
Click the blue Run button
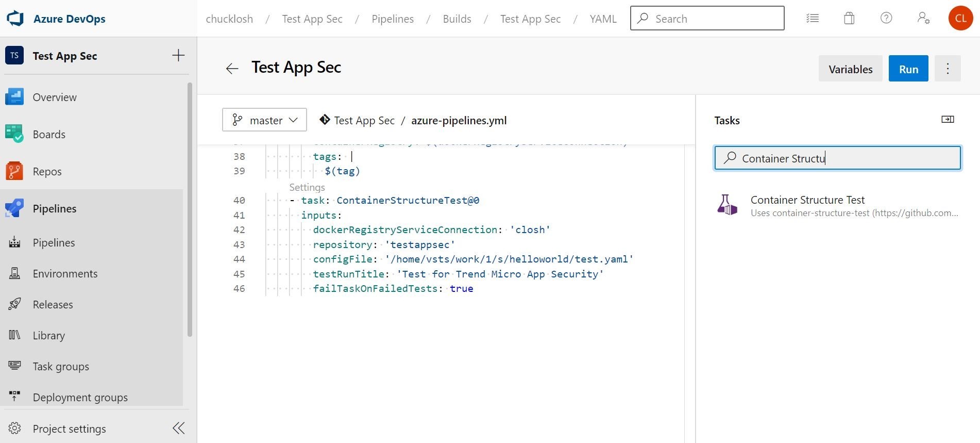click(x=908, y=69)
